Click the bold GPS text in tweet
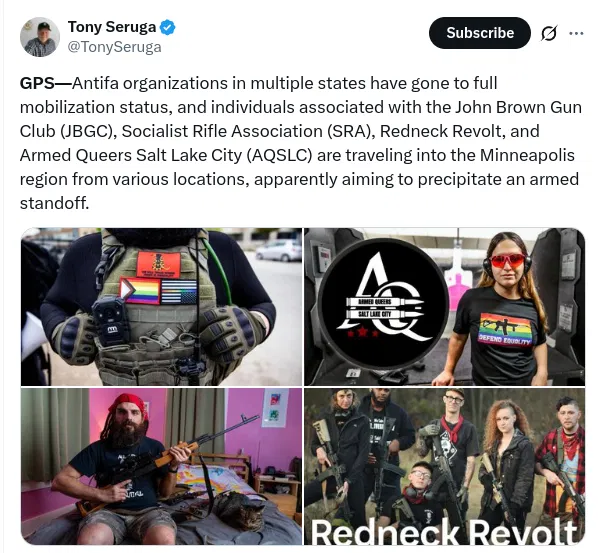 [37, 83]
